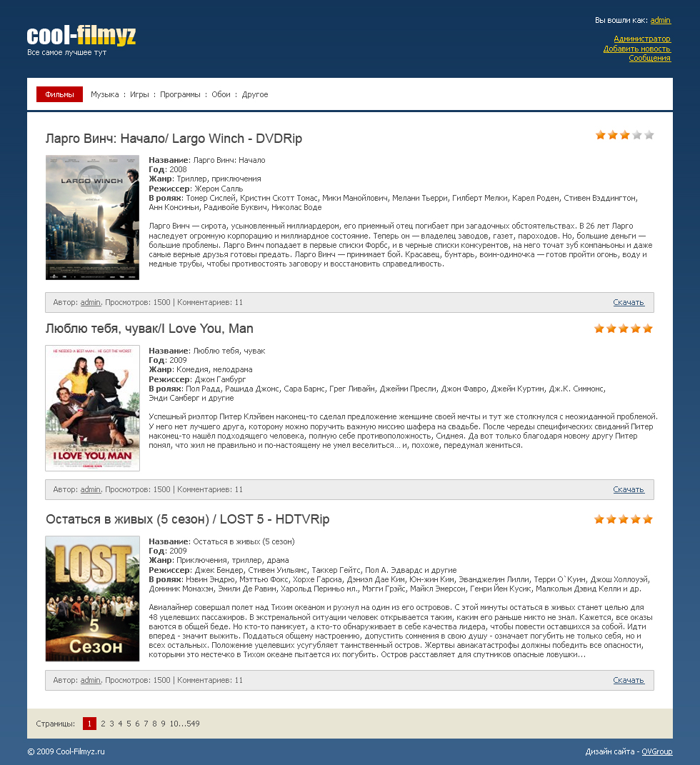Screen dimensions: 700x765
Task: Open the LOST season 5 poster image
Action: [x=92, y=599]
